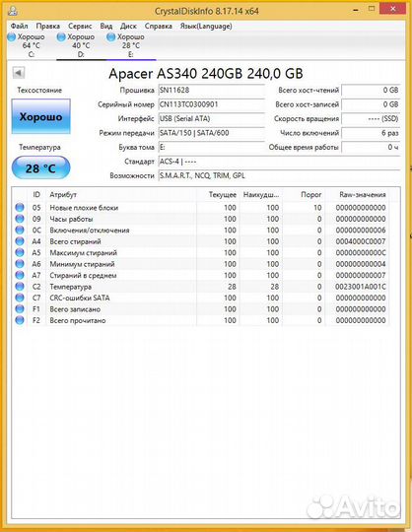Click status orb for A4 Всего стираний

[x=20, y=241]
